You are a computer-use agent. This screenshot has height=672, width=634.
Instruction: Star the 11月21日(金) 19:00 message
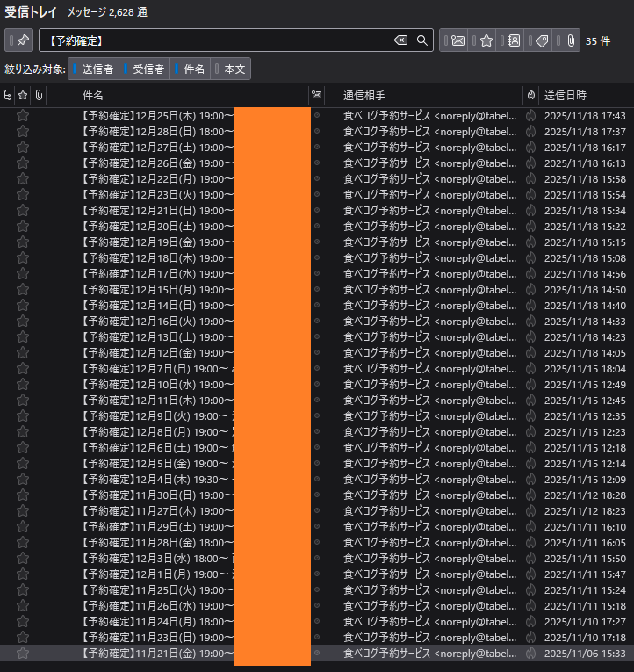coord(23,654)
